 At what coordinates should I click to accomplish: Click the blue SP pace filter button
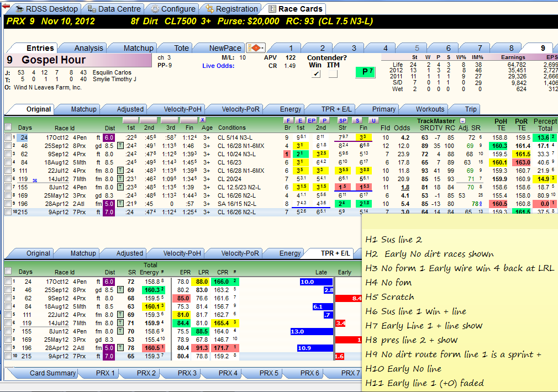tap(343, 120)
